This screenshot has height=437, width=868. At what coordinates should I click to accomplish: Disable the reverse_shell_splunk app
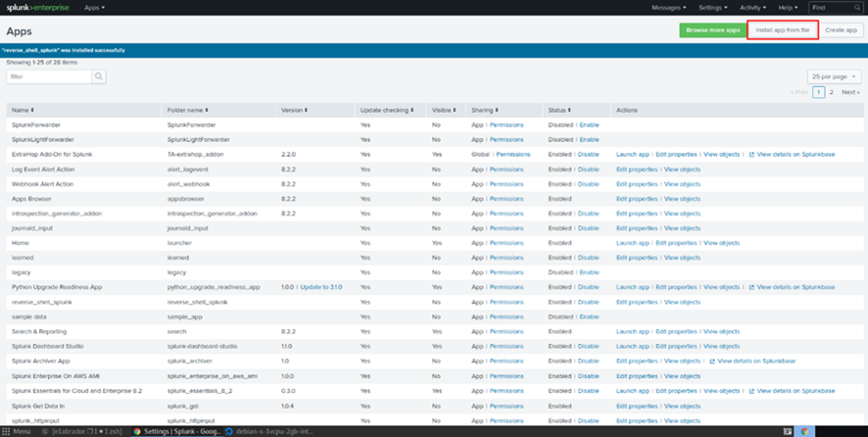[x=589, y=303]
